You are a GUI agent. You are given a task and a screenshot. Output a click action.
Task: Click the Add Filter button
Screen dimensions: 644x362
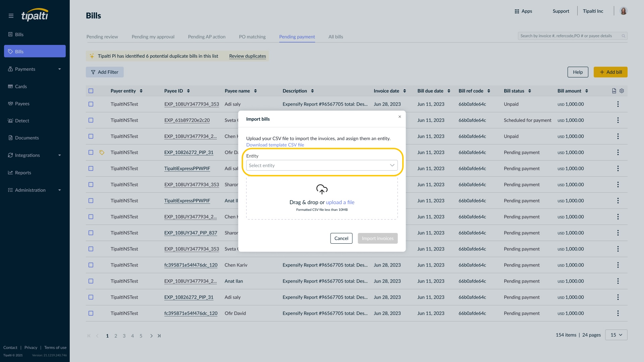(105, 72)
